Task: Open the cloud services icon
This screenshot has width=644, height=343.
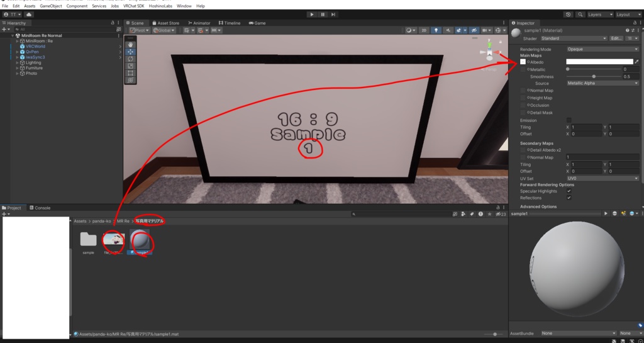Action: point(29,14)
